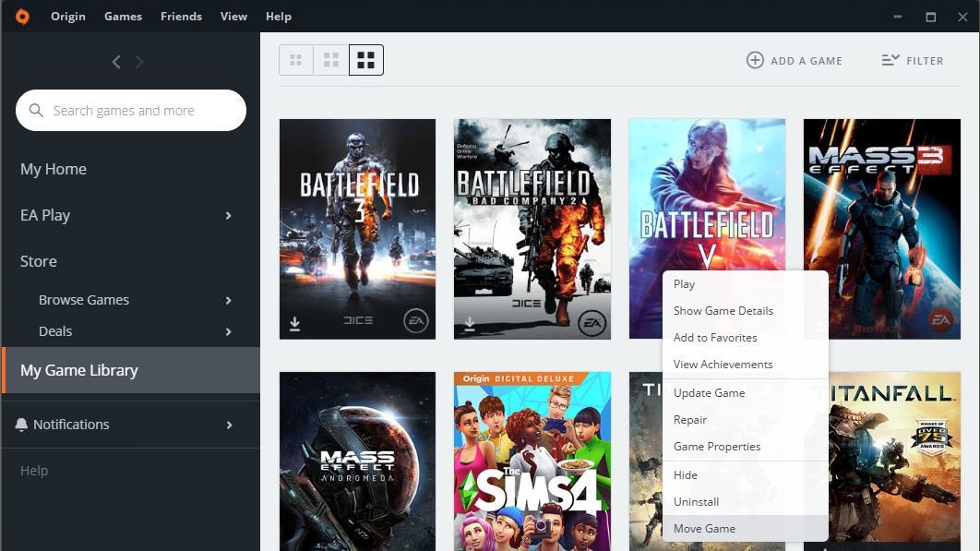This screenshot has height=551, width=980.
Task: Choose Play from the context menu
Action: coord(745,284)
